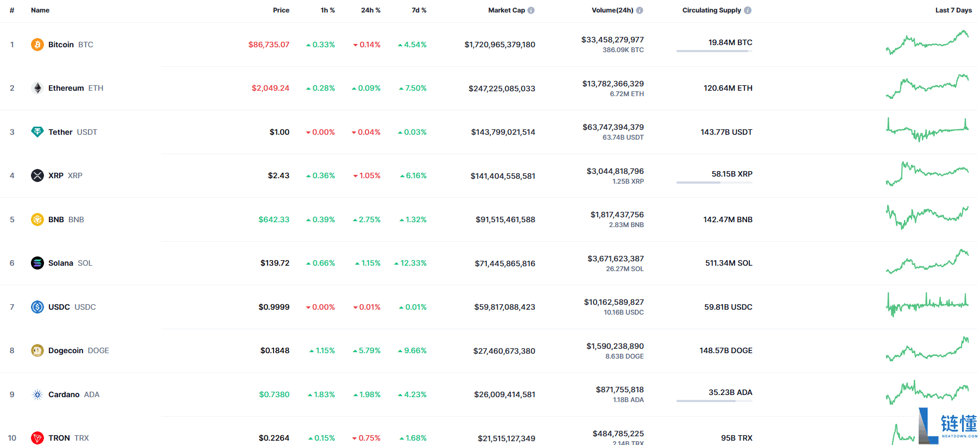
Task: Open Ethereum's 7-day sparkline chart
Action: click(x=927, y=86)
